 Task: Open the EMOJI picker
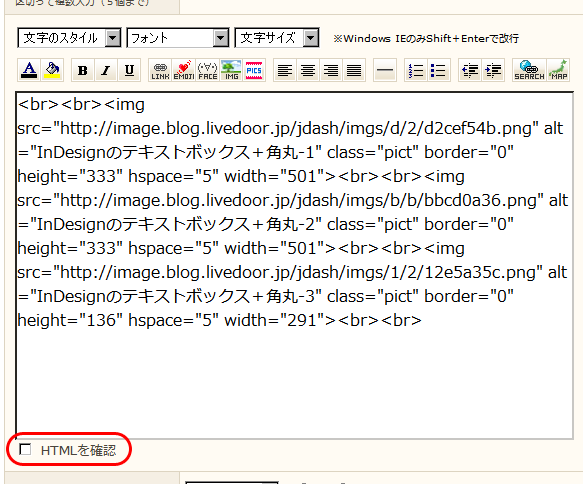point(184,70)
